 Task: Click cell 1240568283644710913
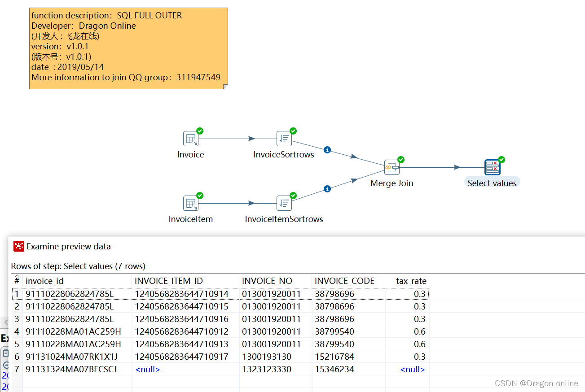[x=185, y=344]
